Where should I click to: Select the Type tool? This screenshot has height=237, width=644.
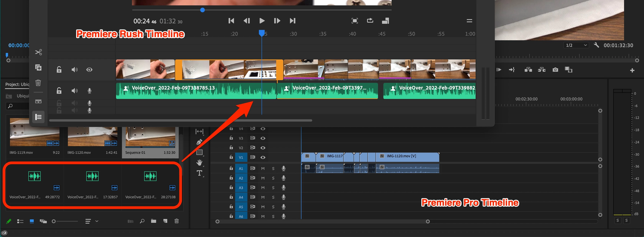pos(199,173)
